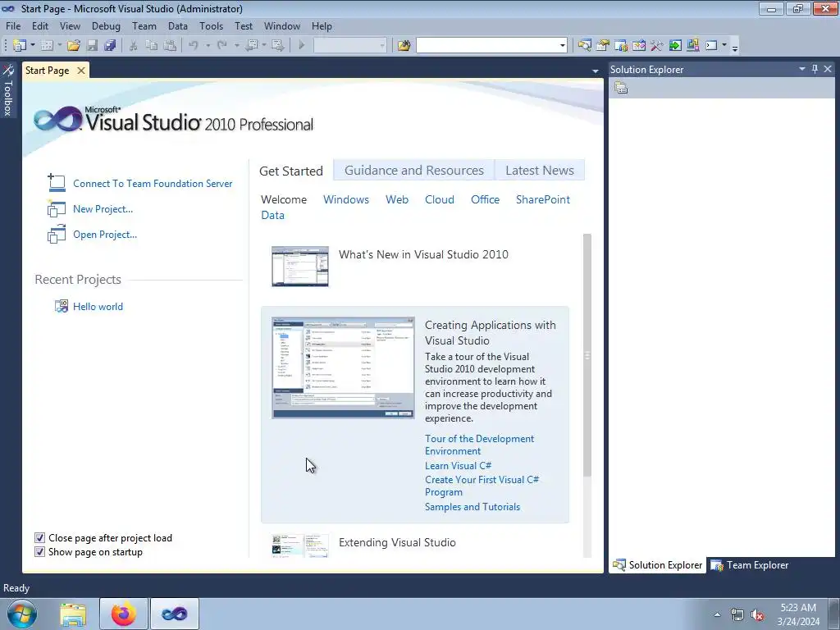Expand the Find combo box dropdown arrow

pyautogui.click(x=562, y=46)
